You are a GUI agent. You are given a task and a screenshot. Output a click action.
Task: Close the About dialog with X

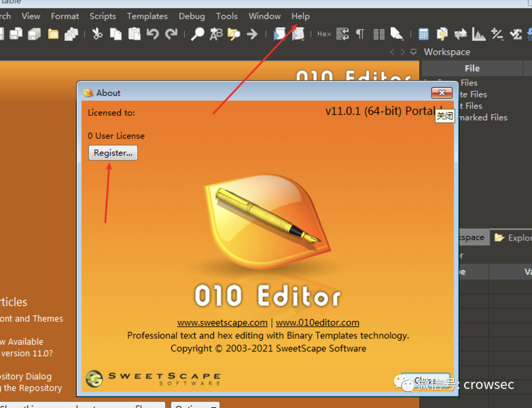(x=442, y=93)
